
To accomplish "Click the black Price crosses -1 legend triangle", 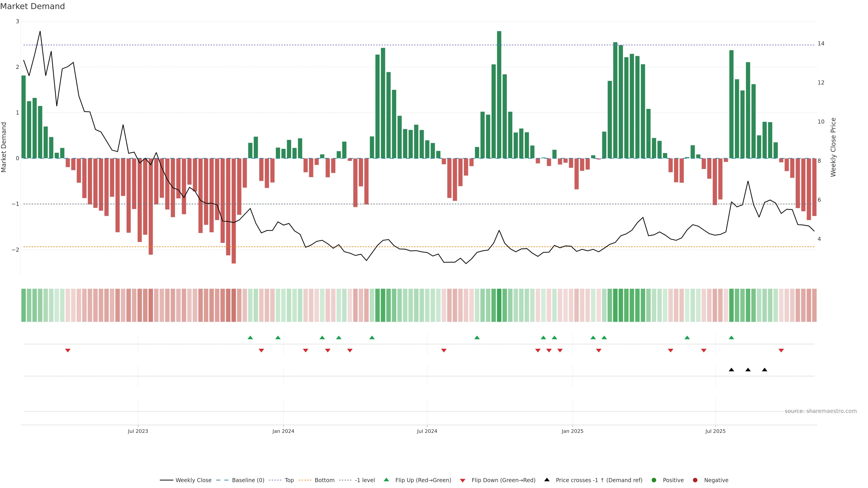I will [547, 480].
